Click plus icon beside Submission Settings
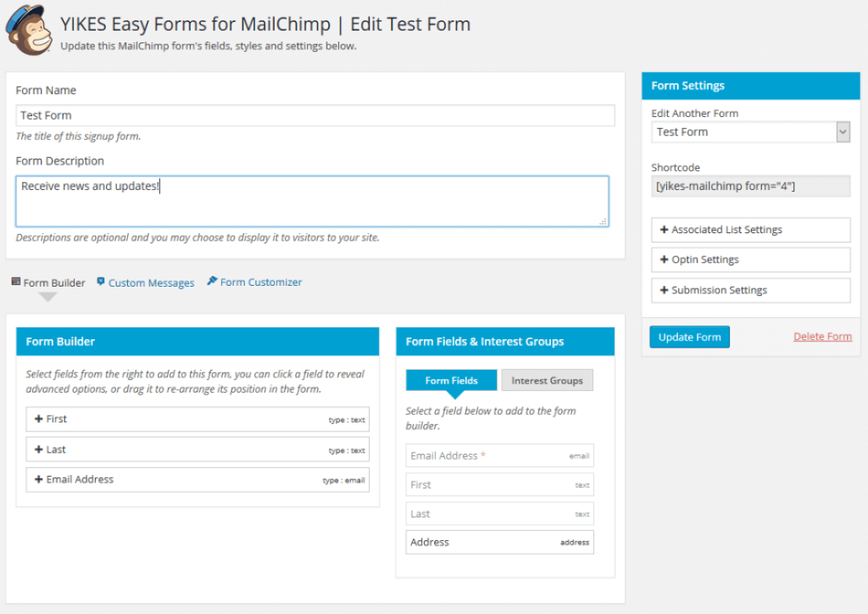The image size is (868, 614). point(664,290)
